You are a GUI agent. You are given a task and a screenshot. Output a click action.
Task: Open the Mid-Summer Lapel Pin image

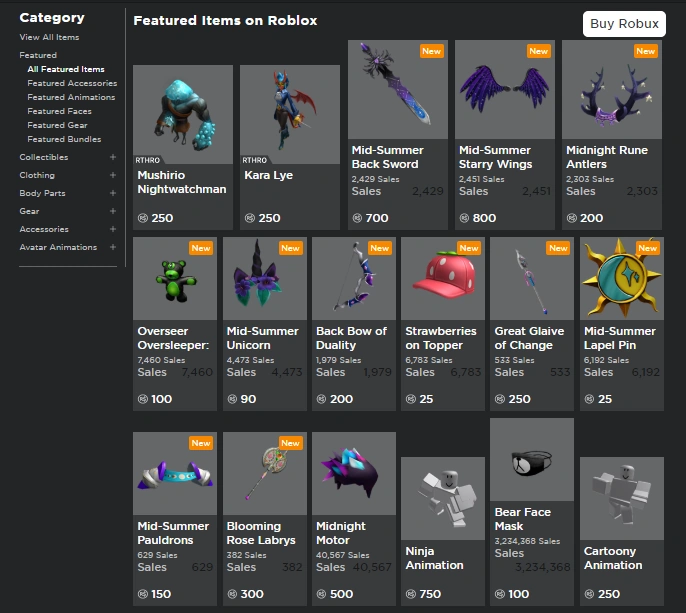click(622, 278)
